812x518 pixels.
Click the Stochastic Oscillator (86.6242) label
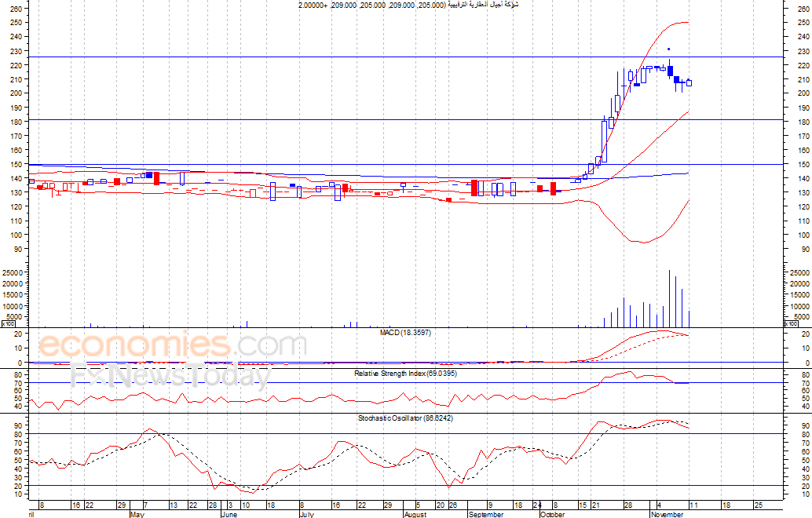(x=405, y=418)
